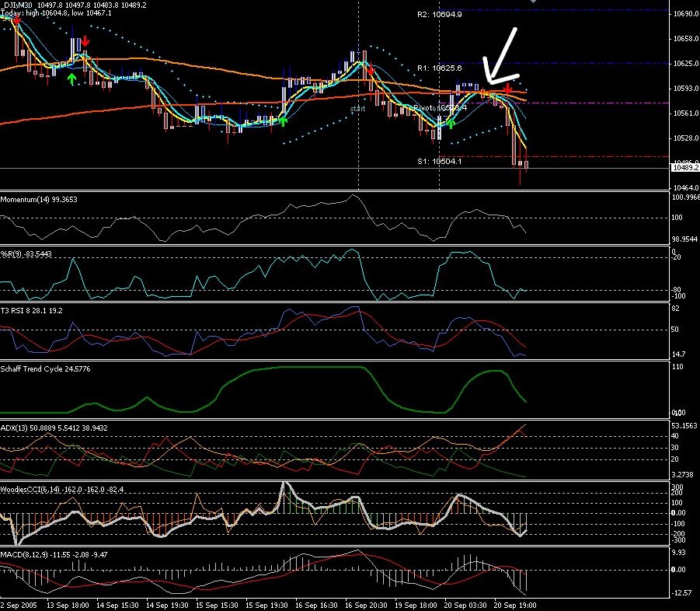The height and width of the screenshot is (611, 700).
Task: Click the 14 Sep 19:30 time label
Action: [167, 606]
